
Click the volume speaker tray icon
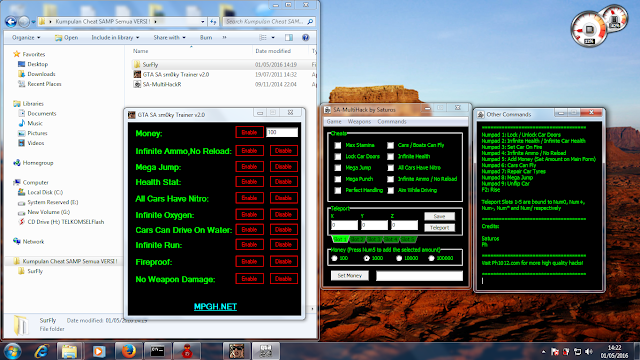589,351
